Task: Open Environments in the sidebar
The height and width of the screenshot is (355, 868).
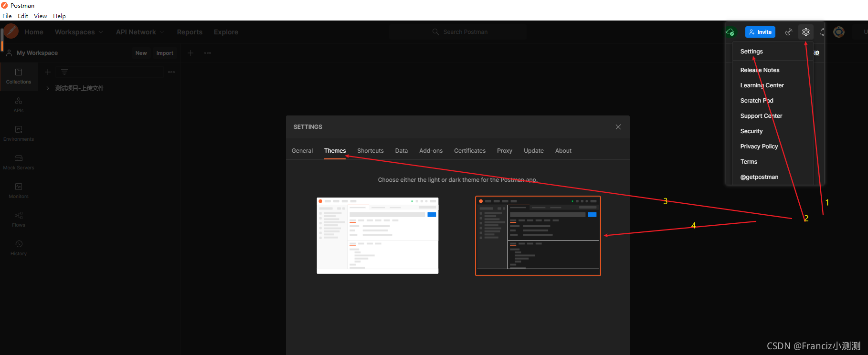Action: pyautogui.click(x=19, y=134)
